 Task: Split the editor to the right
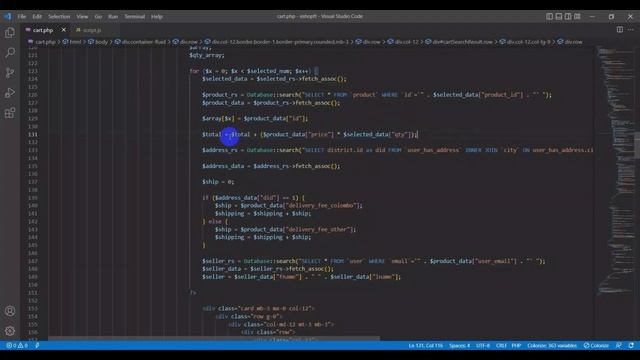(620, 29)
